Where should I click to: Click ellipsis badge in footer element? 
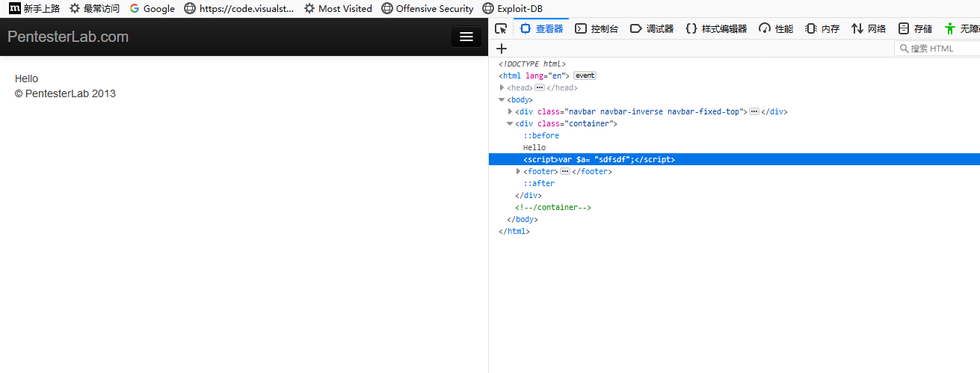[x=565, y=171]
